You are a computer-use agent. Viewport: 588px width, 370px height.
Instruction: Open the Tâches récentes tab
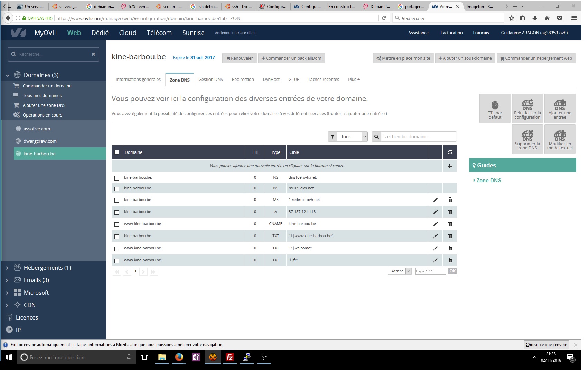click(324, 80)
